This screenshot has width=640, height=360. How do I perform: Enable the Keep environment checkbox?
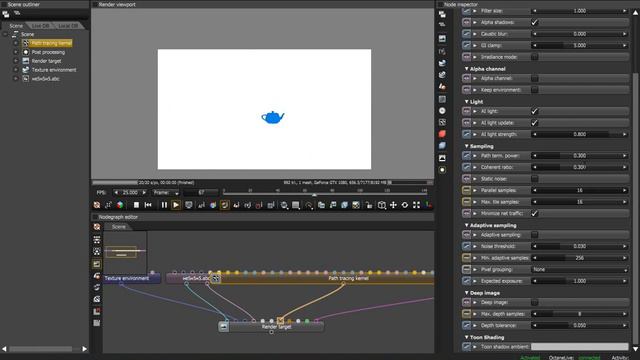(x=534, y=90)
